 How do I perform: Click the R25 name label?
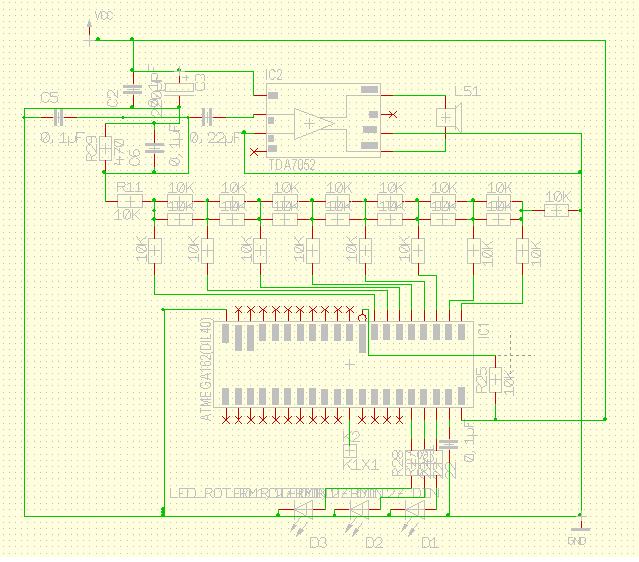click(482, 380)
